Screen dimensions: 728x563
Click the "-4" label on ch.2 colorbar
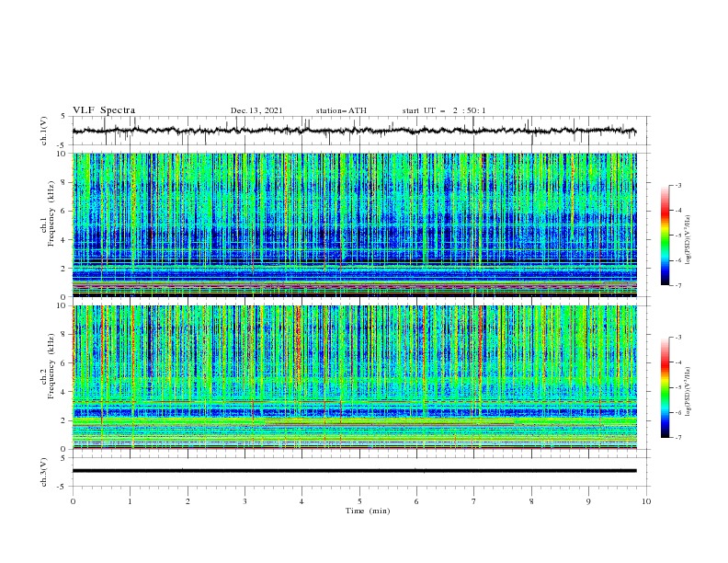tap(678, 362)
